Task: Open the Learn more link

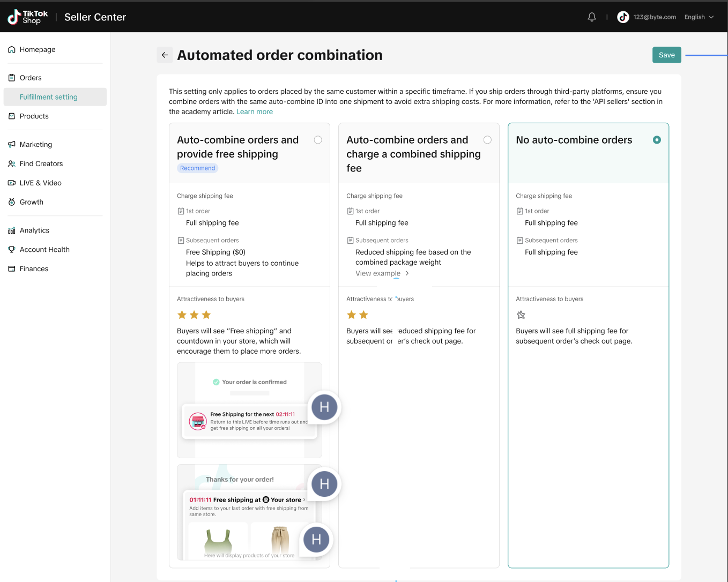Action: click(x=255, y=112)
